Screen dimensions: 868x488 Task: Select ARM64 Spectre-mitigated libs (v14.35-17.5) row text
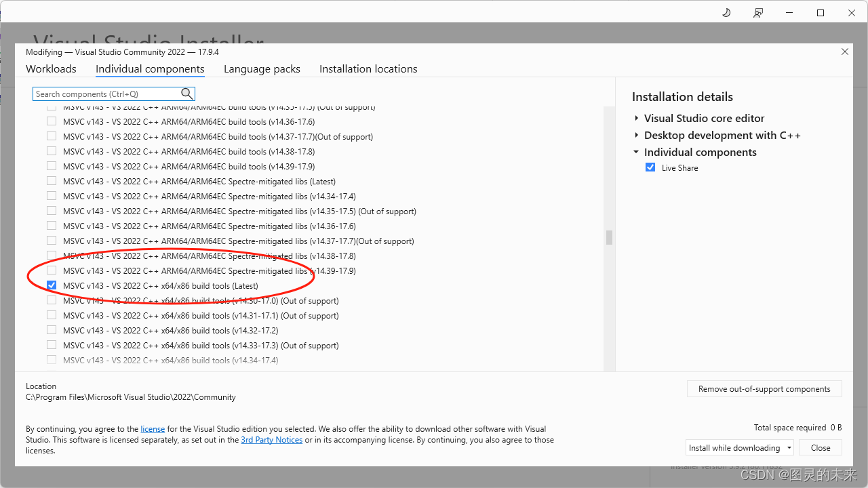coord(239,211)
